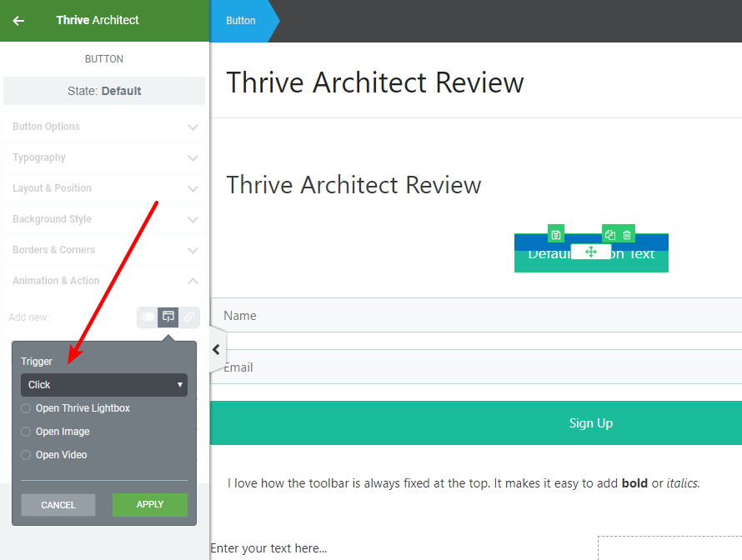Click the Apply button in the trigger popup
Viewport: 742px width, 560px height.
click(150, 505)
